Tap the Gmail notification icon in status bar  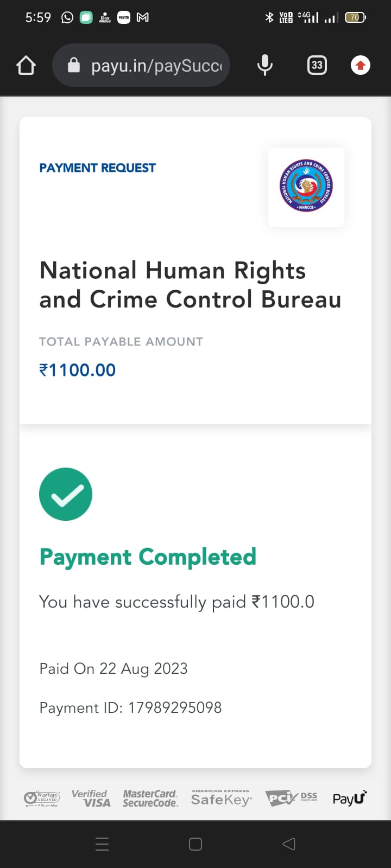(142, 17)
